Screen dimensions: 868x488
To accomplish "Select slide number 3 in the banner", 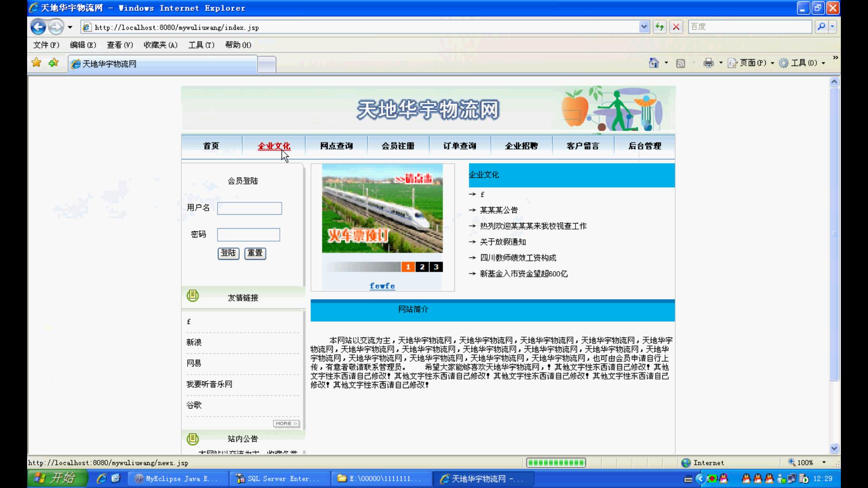I will tap(436, 267).
